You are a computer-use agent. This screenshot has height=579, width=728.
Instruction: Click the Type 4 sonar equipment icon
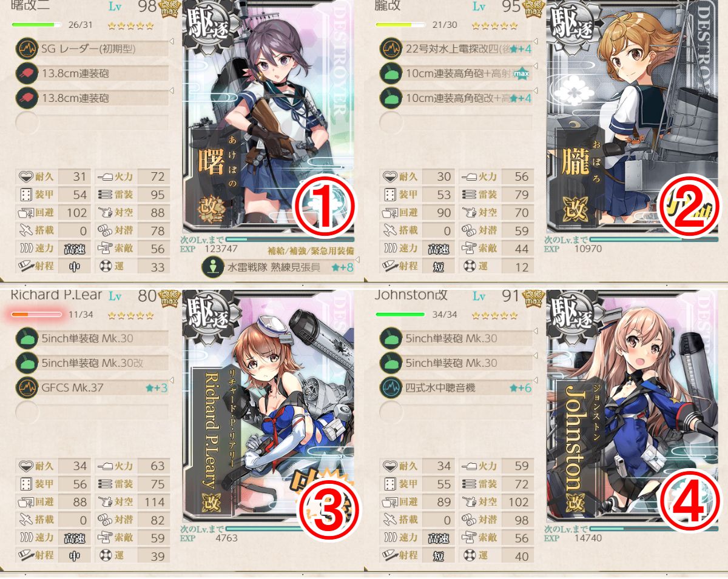(390, 387)
